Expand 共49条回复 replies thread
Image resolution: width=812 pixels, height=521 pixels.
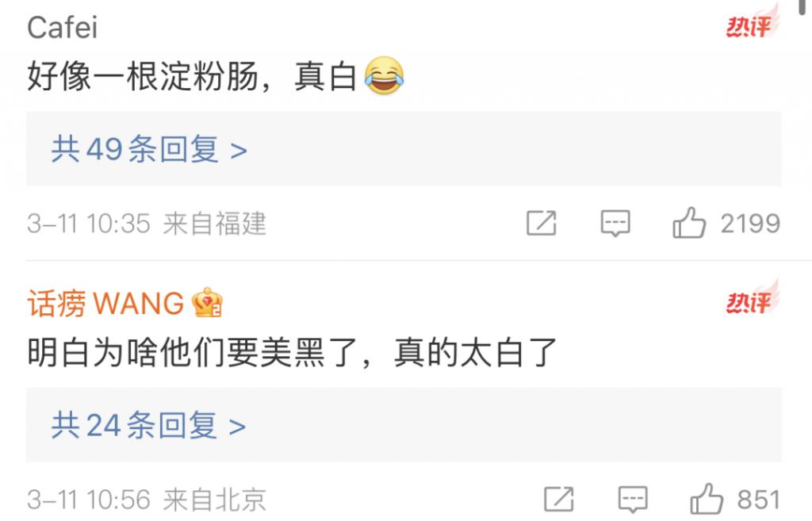click(x=404, y=148)
